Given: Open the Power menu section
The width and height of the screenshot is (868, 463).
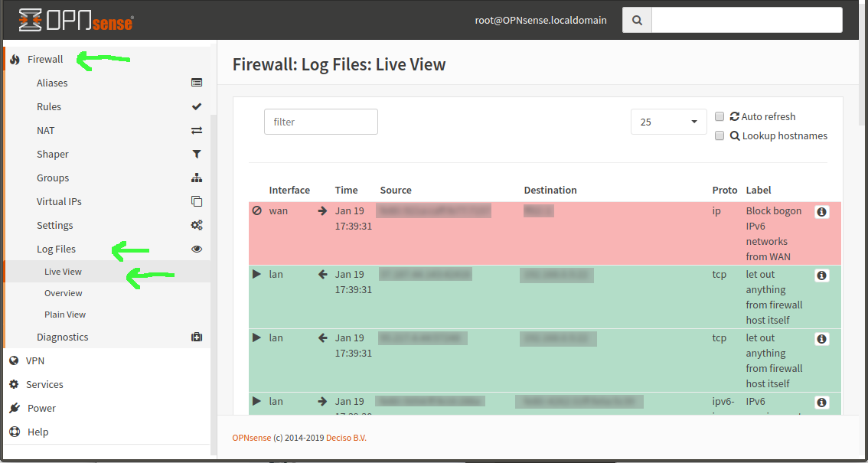Looking at the screenshot, I should point(41,408).
